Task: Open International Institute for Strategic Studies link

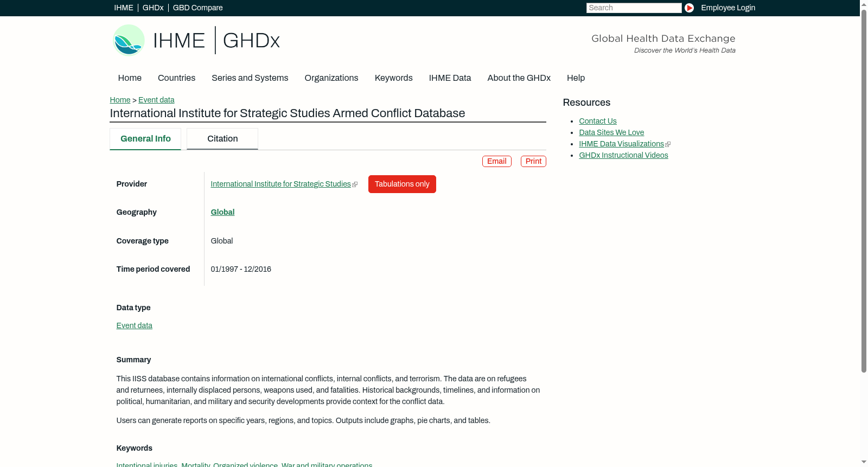Action: coord(280,184)
